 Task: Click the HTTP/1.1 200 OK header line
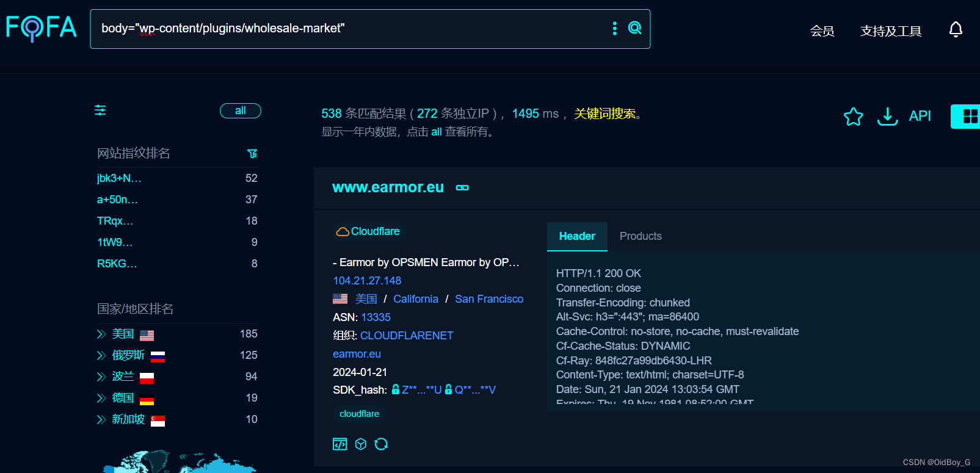(x=598, y=273)
